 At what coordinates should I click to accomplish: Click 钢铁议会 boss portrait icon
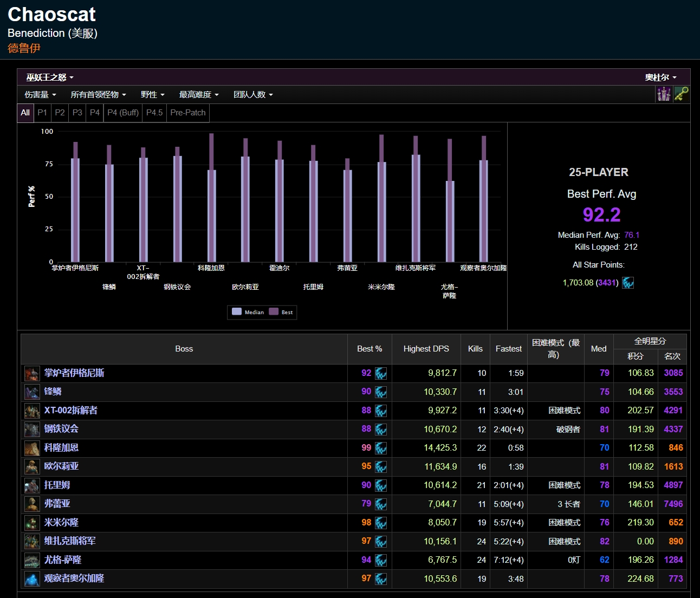point(32,429)
